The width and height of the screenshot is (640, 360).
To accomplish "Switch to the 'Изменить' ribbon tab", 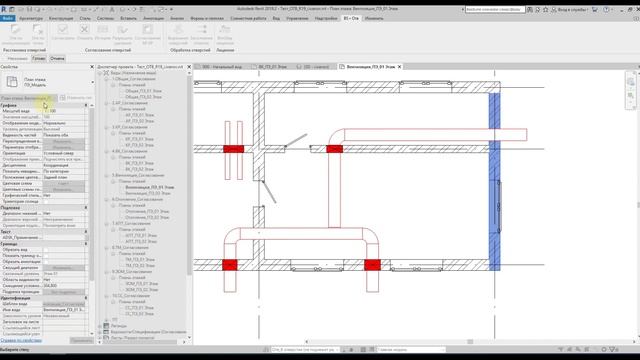I will pos(374,18).
